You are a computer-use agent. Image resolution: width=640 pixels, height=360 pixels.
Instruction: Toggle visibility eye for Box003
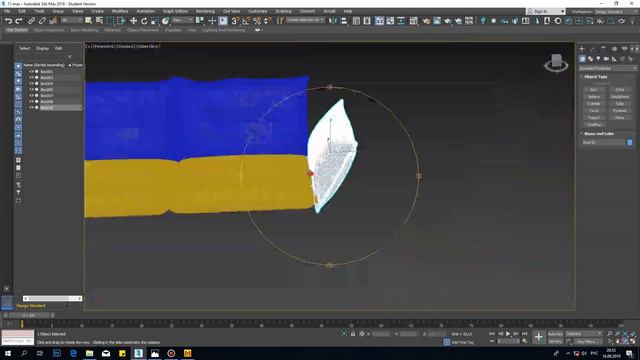pos(31,78)
